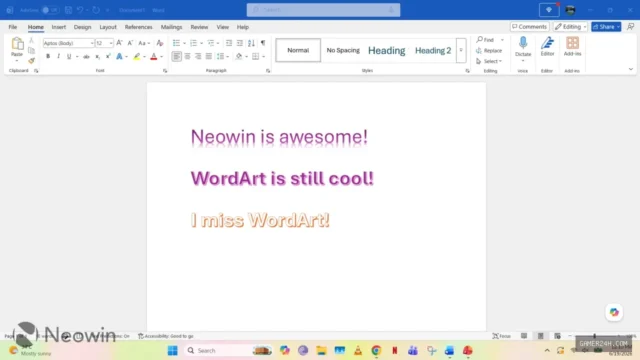Image resolution: width=640 pixels, height=360 pixels.
Task: Increase font size with the larger A
Action: (x=119, y=43)
